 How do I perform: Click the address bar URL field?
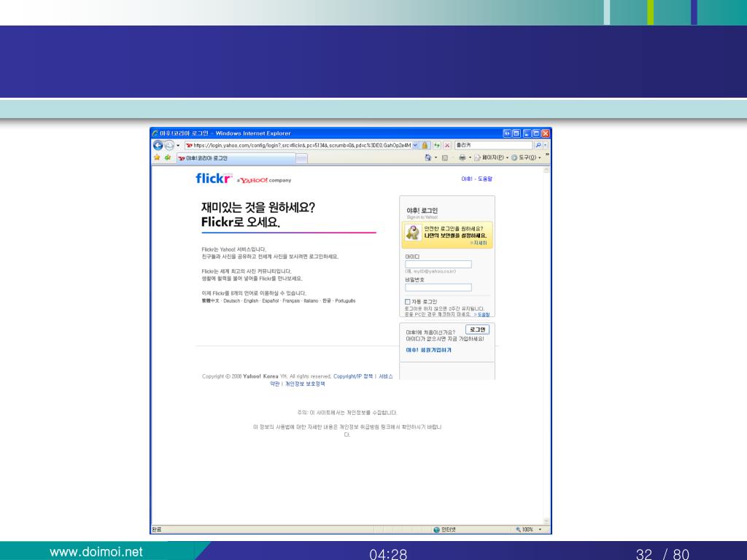click(298, 145)
